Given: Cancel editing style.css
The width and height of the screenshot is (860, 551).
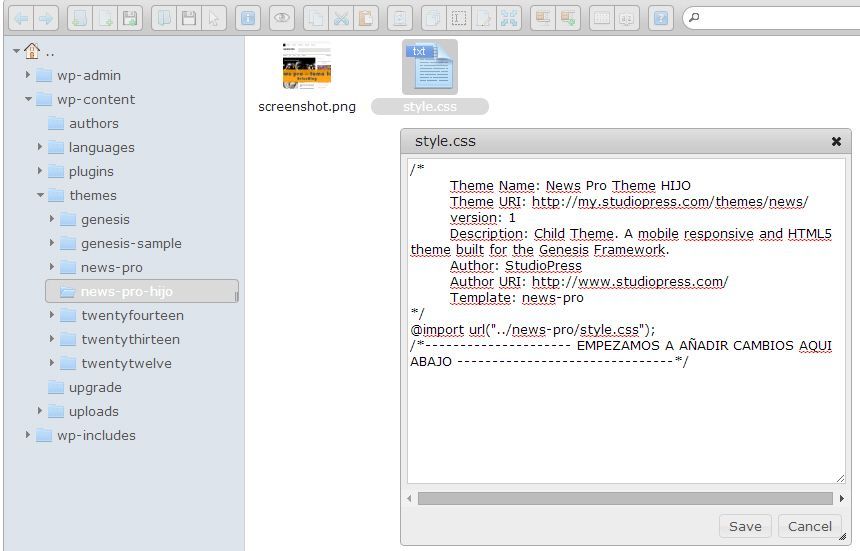Looking at the screenshot, I should [x=810, y=526].
